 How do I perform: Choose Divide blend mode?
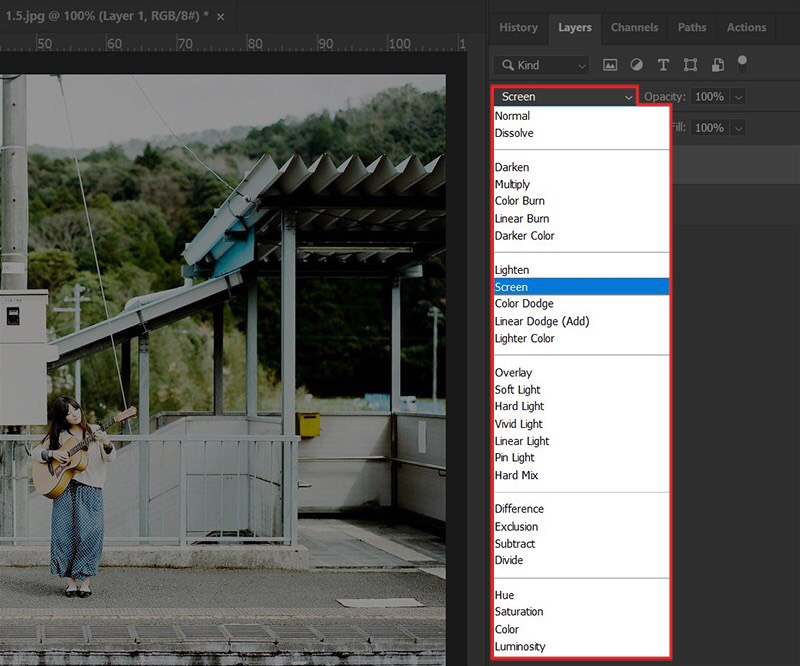tap(582, 560)
